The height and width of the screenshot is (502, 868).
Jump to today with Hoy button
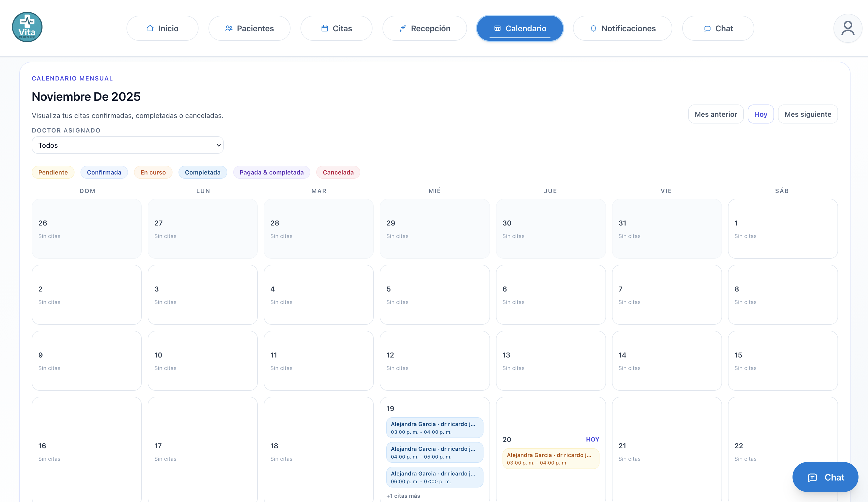(x=760, y=114)
